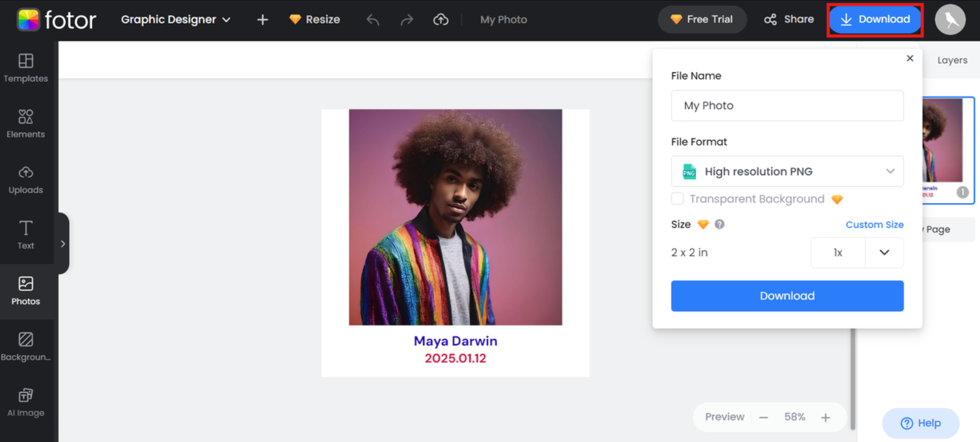Open the Help button
The height and width of the screenshot is (442, 980).
click(x=921, y=423)
